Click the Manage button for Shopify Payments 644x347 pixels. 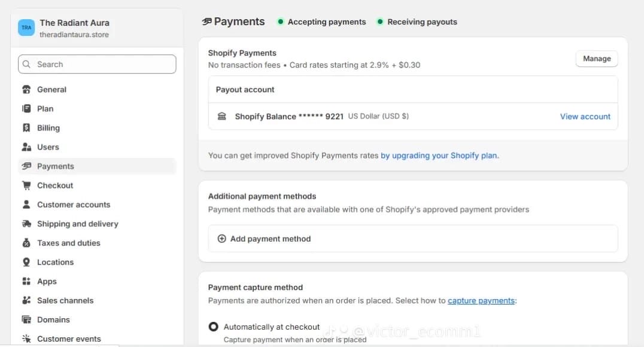click(597, 58)
